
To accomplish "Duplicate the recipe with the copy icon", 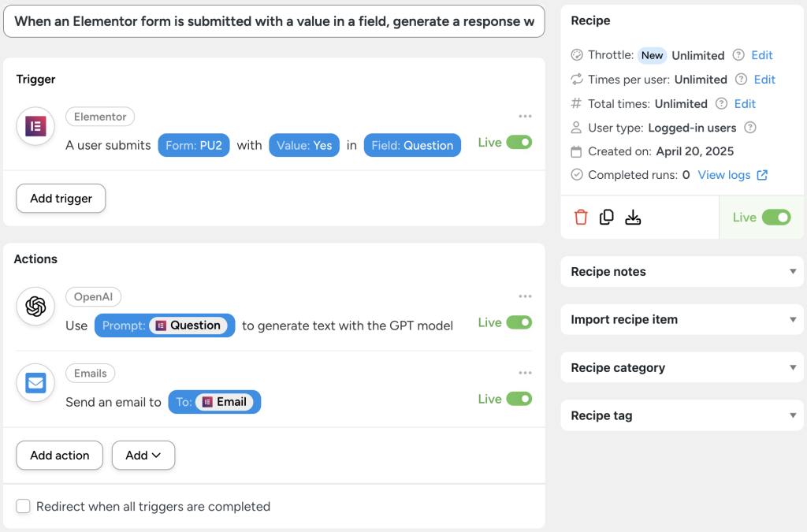I will click(607, 217).
